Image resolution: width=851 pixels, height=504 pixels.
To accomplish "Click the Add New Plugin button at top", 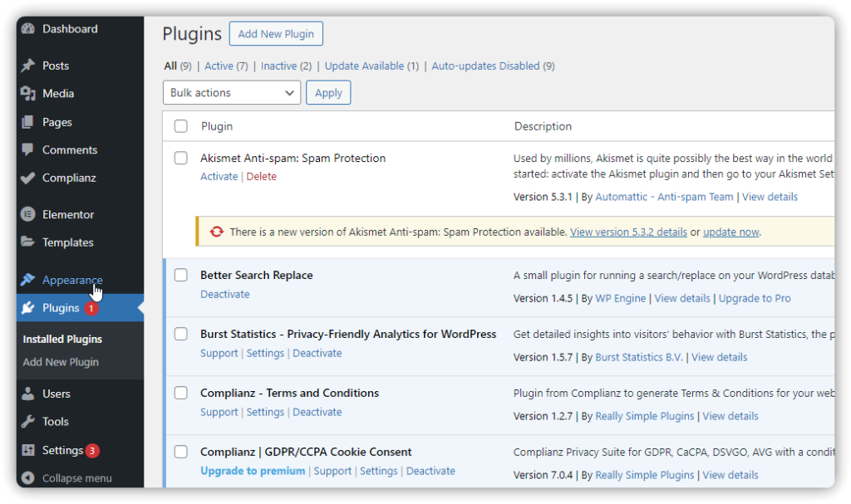I will click(276, 34).
